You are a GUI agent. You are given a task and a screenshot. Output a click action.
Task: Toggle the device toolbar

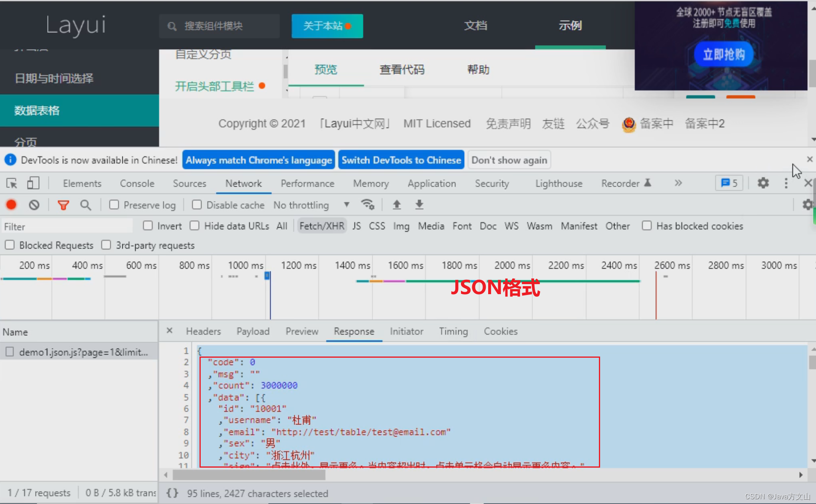click(33, 183)
